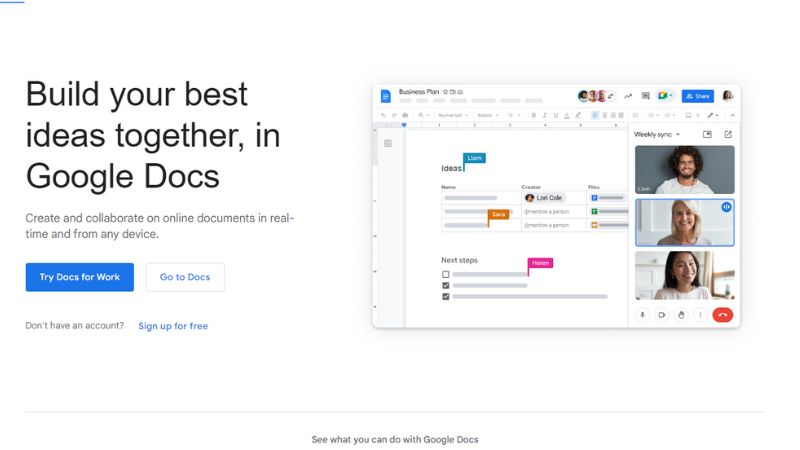This screenshot has height=450, width=800.
Task: Open the bulleted list dropdown in the toolbar
Action: coord(669,115)
